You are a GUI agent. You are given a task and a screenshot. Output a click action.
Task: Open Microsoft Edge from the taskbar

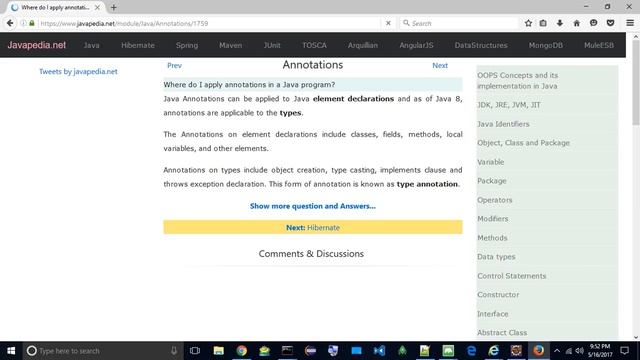pyautogui.click(x=471, y=351)
